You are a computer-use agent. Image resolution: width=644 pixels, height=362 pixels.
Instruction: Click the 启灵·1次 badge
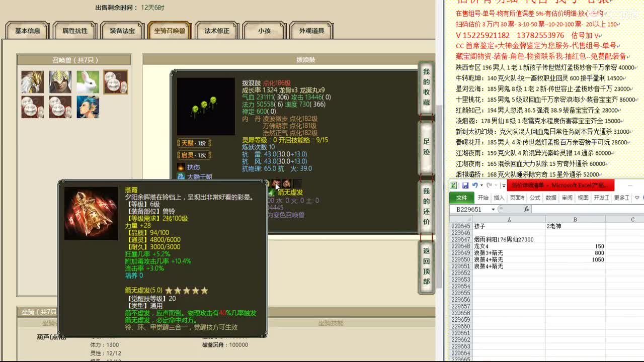(194, 155)
